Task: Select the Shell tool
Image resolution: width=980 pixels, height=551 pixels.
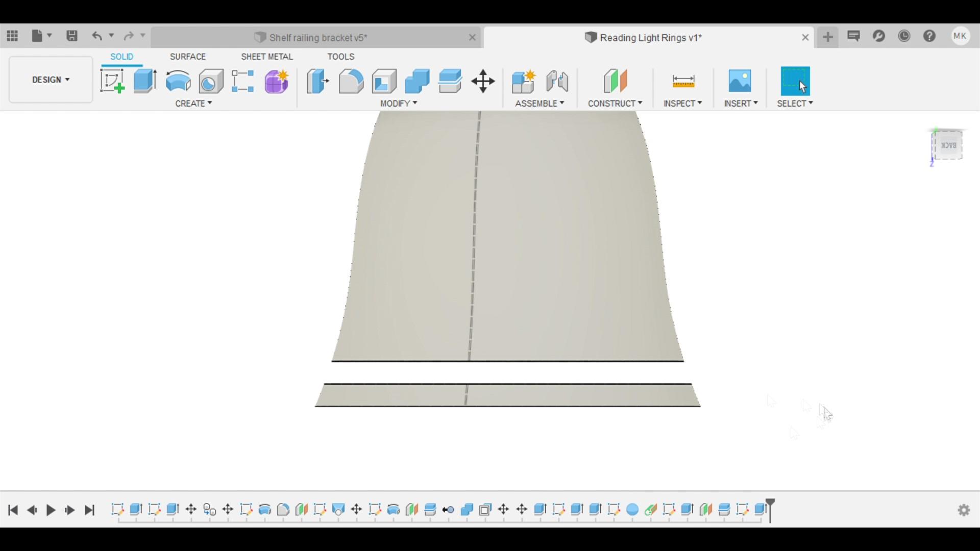Action: click(384, 81)
